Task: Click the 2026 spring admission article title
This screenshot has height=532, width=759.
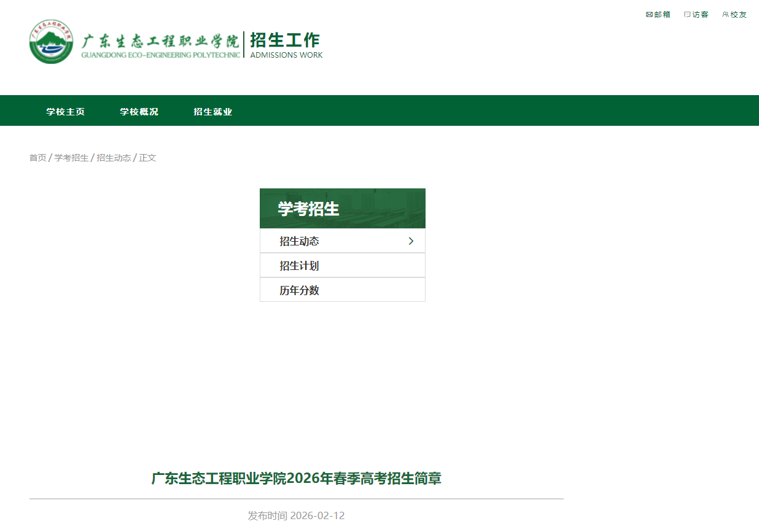Action: (295, 479)
